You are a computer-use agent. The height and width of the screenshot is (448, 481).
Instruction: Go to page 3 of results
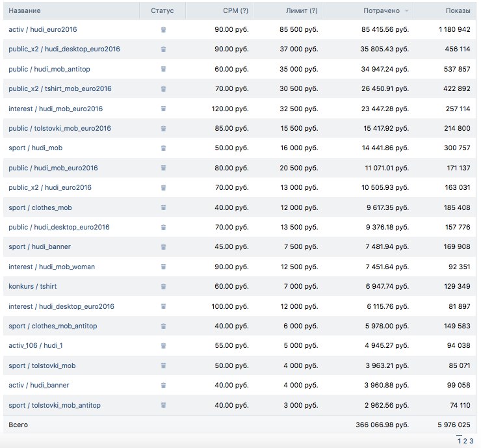(x=471, y=441)
